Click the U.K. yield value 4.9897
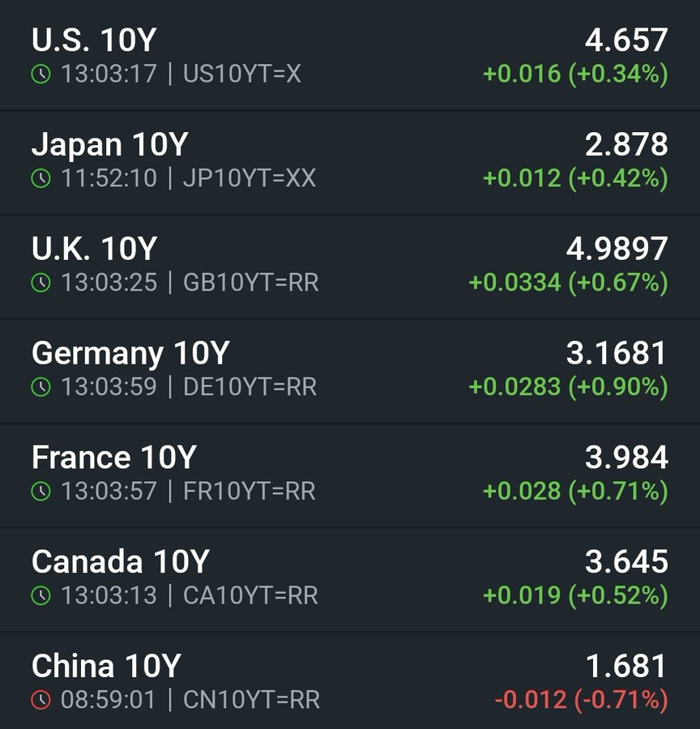The height and width of the screenshot is (729, 700). coord(617,249)
